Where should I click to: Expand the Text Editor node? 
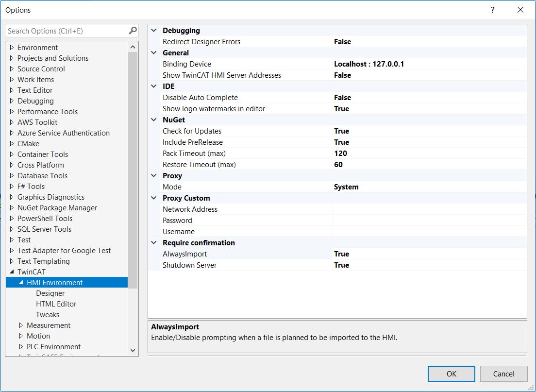tap(12, 90)
